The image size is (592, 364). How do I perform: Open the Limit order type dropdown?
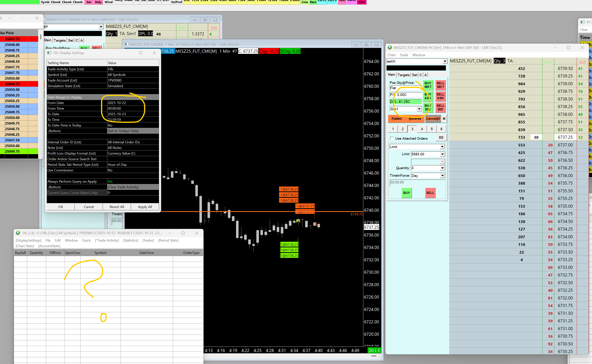(442, 147)
